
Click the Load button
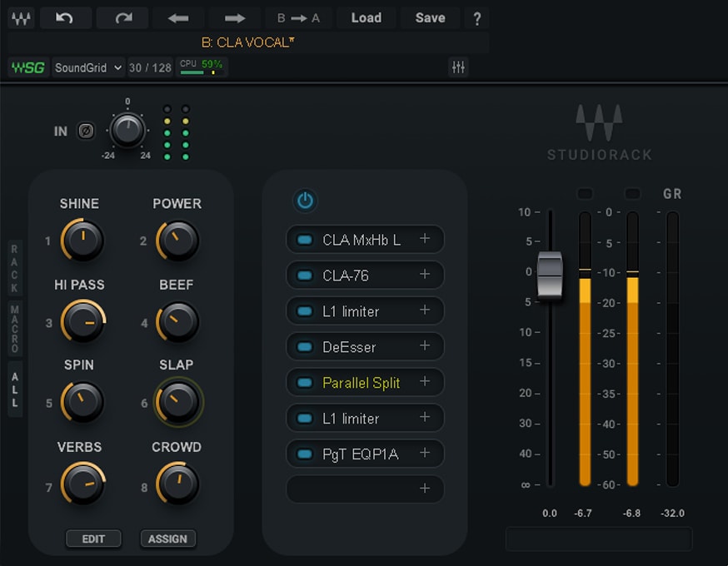[x=366, y=17]
